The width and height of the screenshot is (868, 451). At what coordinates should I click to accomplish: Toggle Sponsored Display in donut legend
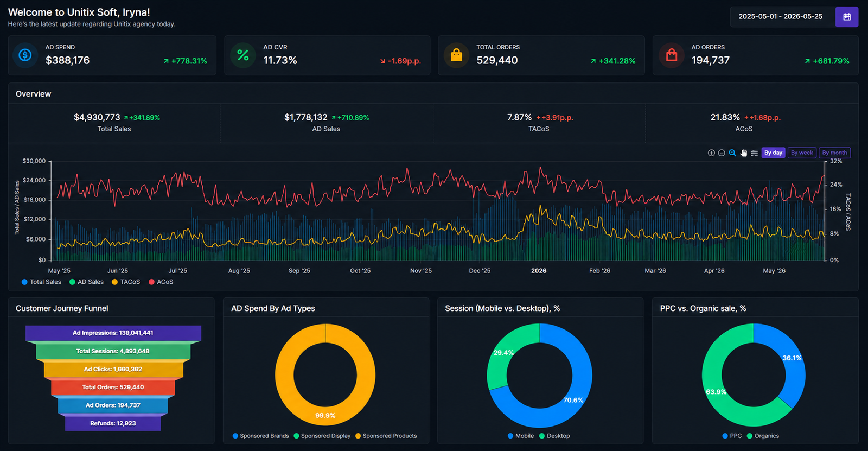coord(322,436)
